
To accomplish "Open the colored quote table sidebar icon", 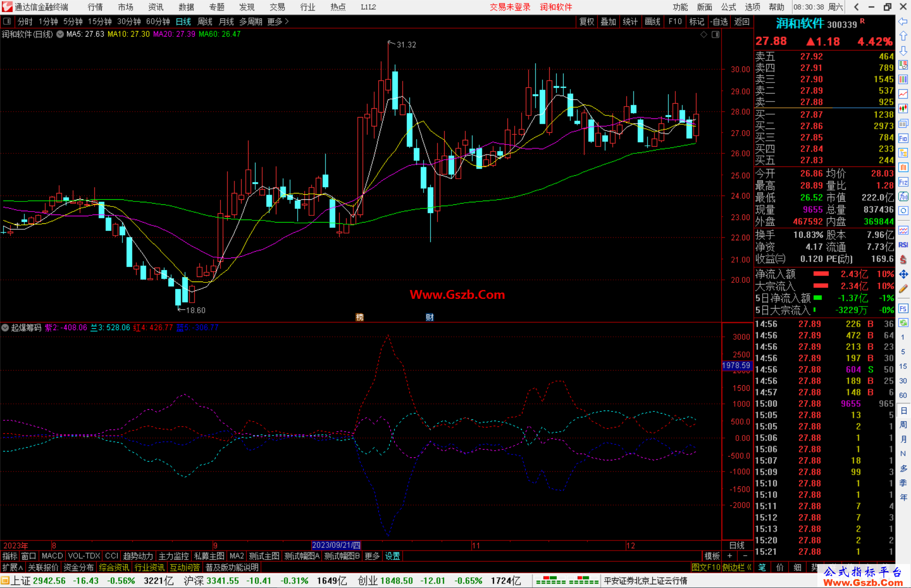I will tap(903, 80).
